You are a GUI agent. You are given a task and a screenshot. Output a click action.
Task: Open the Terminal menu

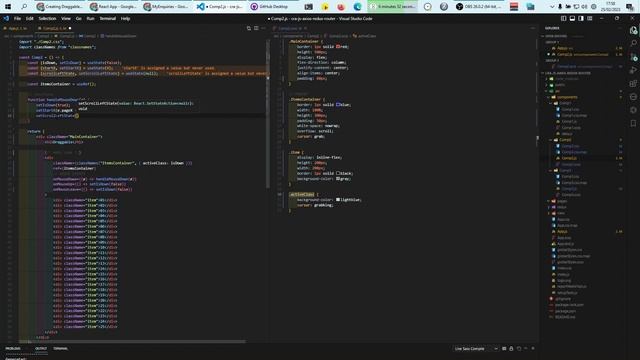pos(108,18)
